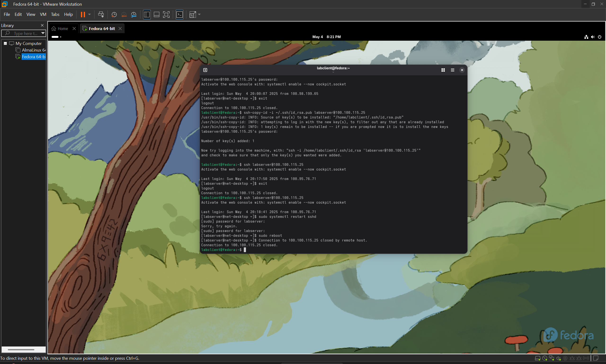This screenshot has height=364, width=606.
Task: Open the terminal hamburger menu
Action: [x=452, y=70]
